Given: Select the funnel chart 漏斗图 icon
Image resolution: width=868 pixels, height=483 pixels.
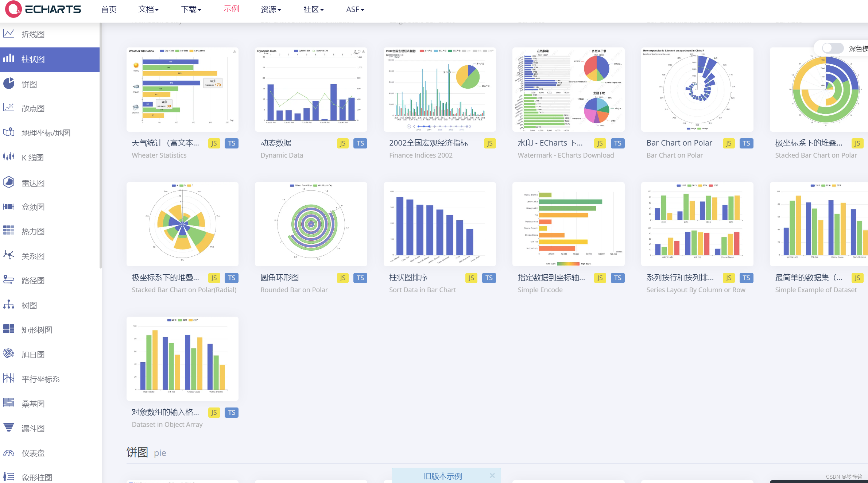Looking at the screenshot, I should point(9,428).
